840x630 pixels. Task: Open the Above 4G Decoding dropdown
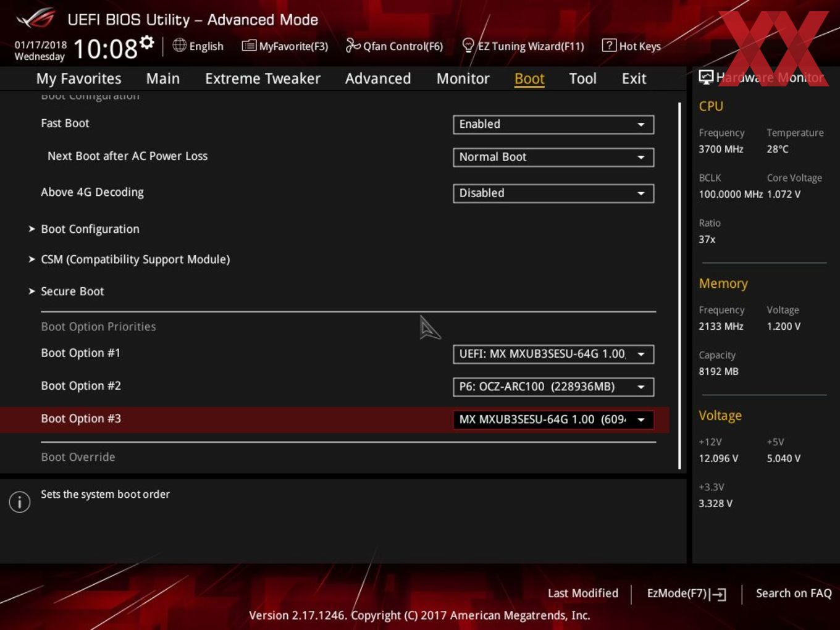553,193
